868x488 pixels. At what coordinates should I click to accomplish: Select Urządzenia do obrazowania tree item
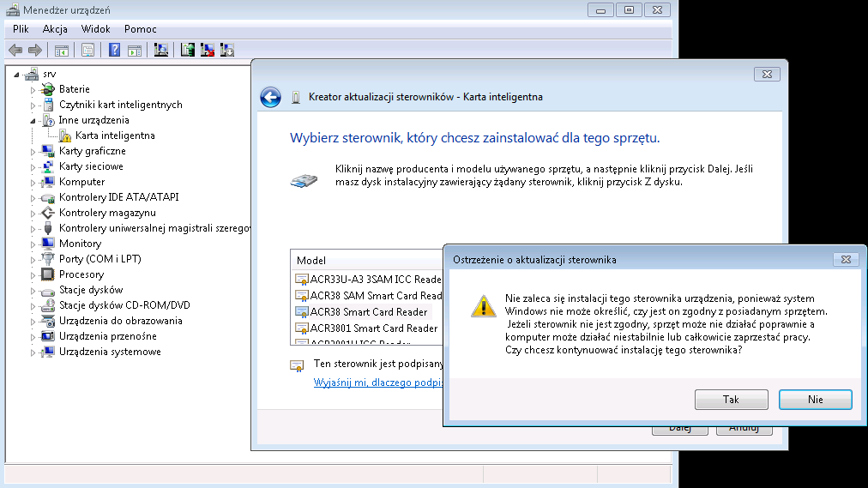pyautogui.click(x=121, y=321)
